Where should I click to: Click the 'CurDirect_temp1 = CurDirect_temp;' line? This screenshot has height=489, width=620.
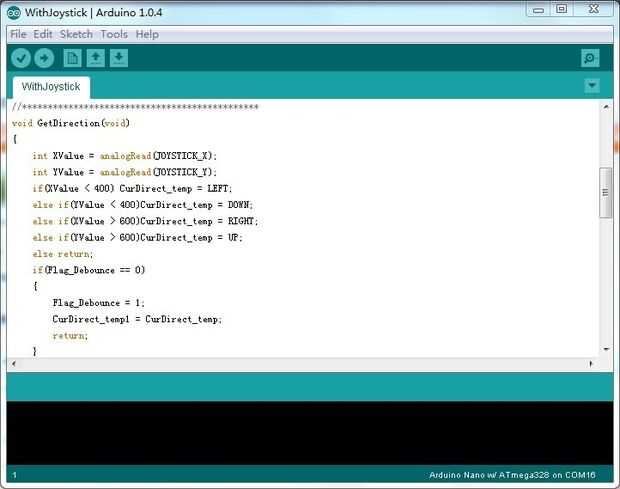point(138,319)
